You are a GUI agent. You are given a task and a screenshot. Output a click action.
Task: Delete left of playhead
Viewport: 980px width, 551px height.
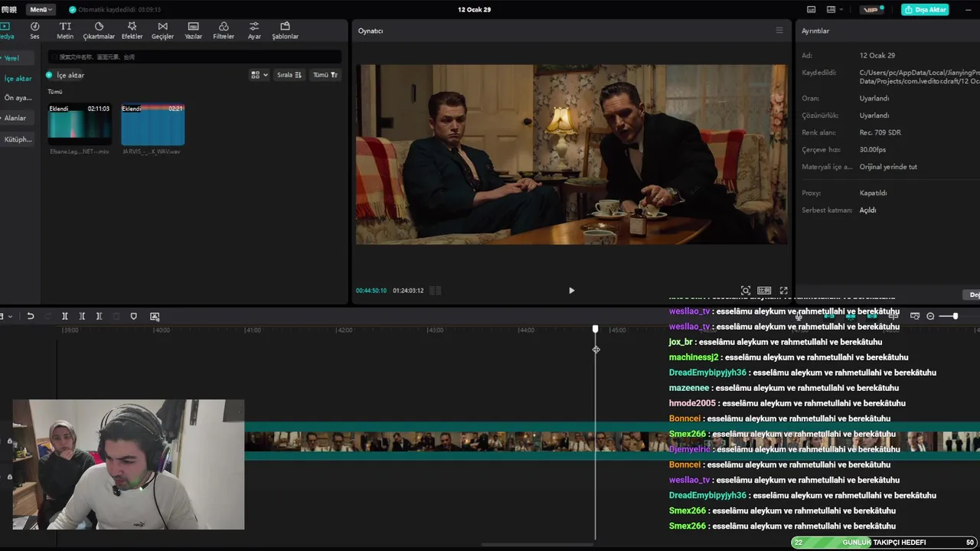(x=82, y=316)
